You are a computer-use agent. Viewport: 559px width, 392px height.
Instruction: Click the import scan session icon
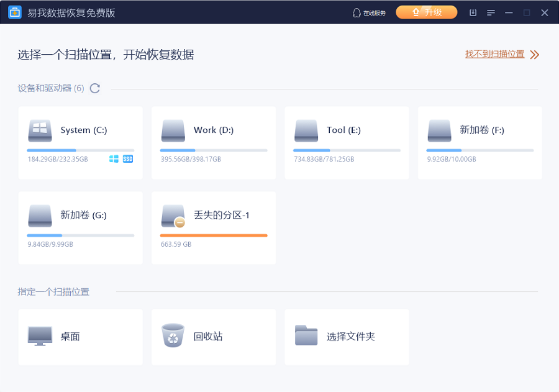[x=473, y=13]
